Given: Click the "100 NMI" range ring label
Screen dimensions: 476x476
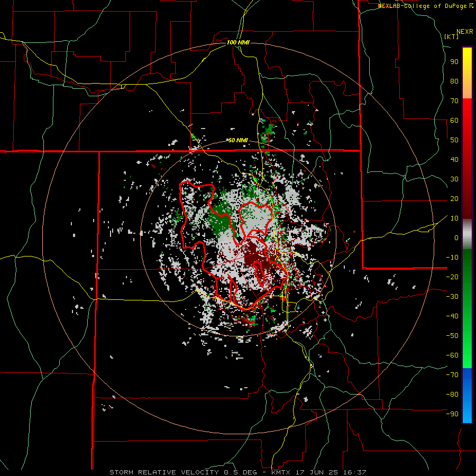Looking at the screenshot, I should [x=238, y=42].
